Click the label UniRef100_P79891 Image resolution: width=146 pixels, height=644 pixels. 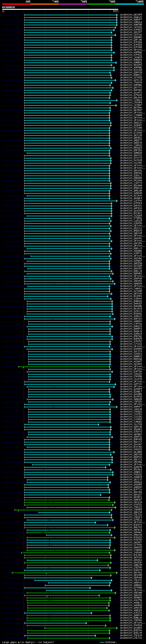pyautogui.click(x=131, y=218)
